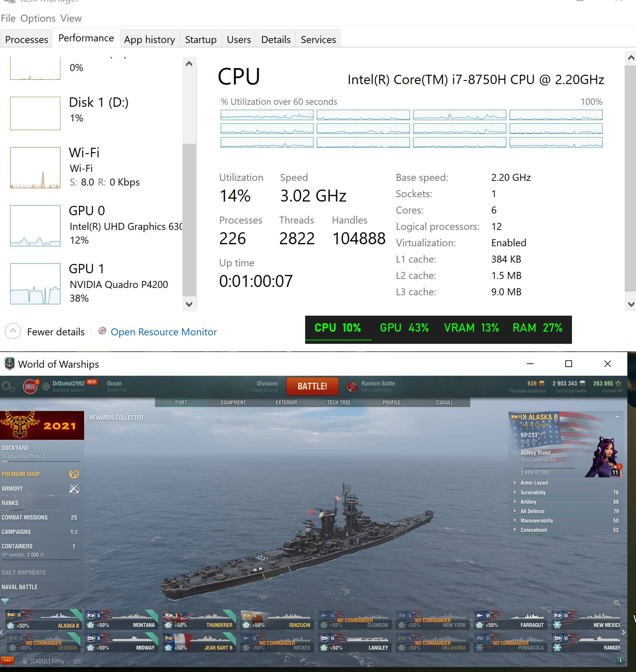636x672 pixels.
Task: Select the Midway ship card
Action: (x=121, y=643)
